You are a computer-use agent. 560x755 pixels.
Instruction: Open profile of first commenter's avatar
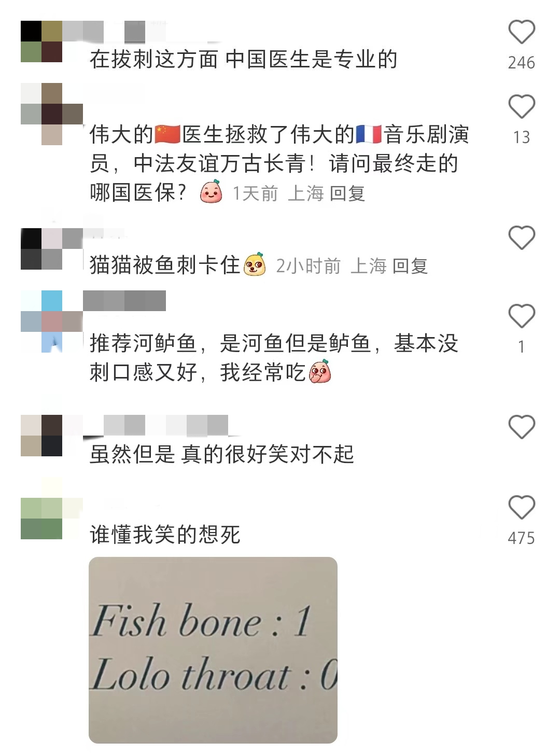click(x=41, y=41)
